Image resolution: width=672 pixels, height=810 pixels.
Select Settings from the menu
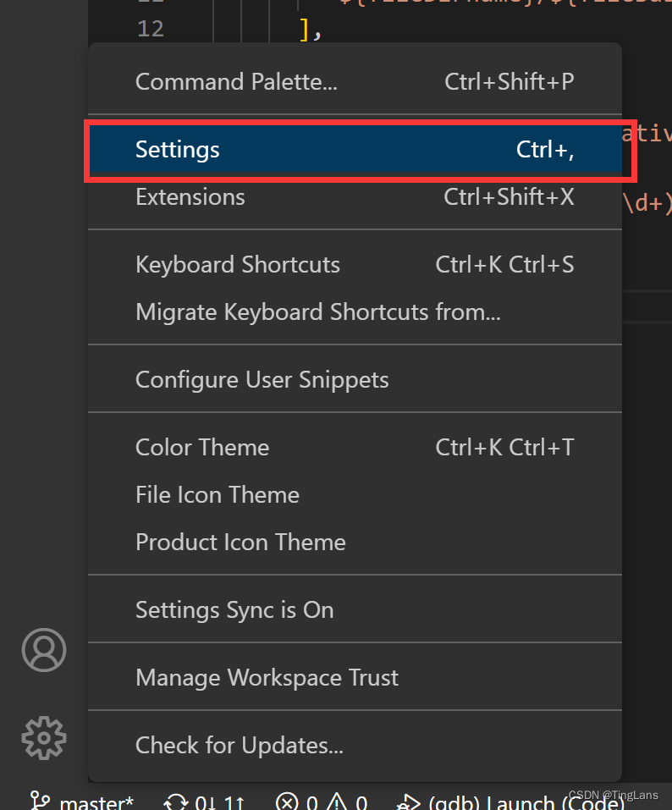pyautogui.click(x=355, y=150)
